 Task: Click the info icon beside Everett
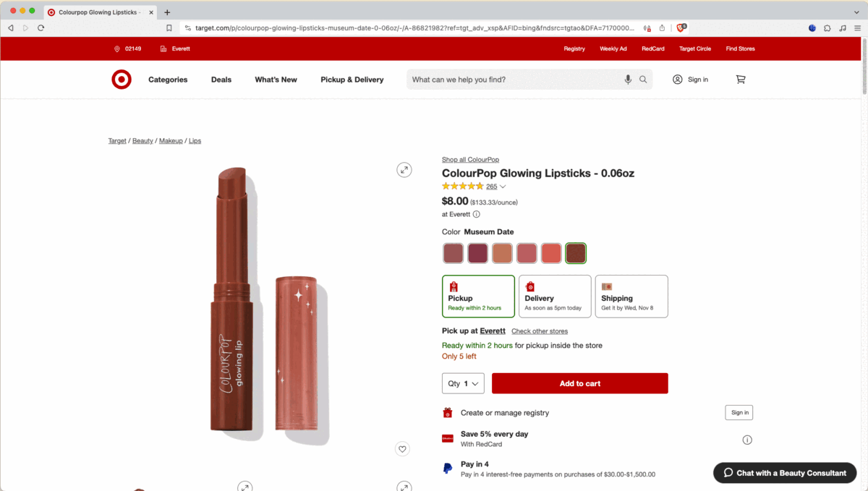point(476,214)
